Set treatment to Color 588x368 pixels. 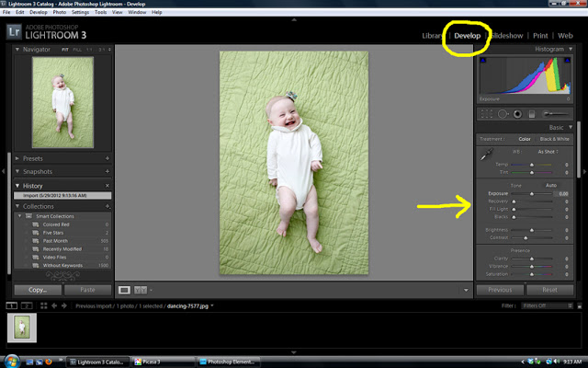click(525, 139)
